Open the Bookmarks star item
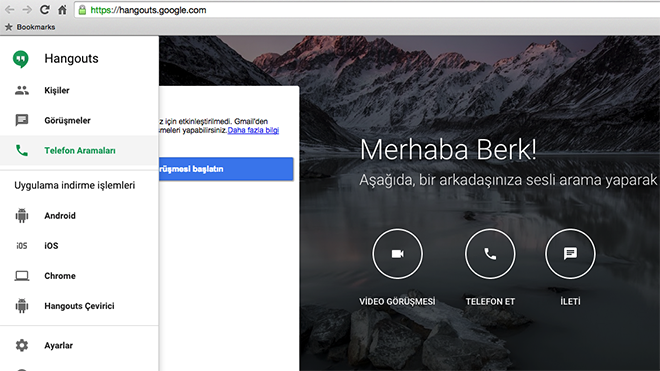Viewport: 660px width, 371px height. point(30,27)
